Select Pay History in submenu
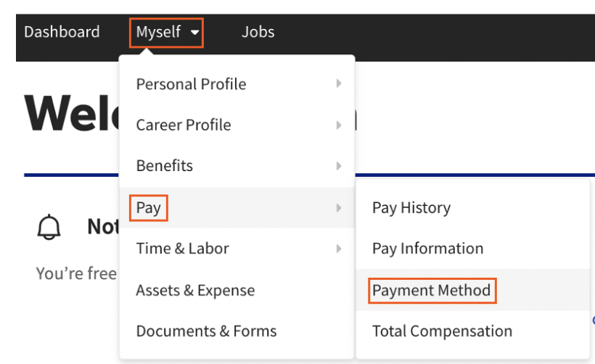Screen dimensions: 595x364 click(x=411, y=208)
